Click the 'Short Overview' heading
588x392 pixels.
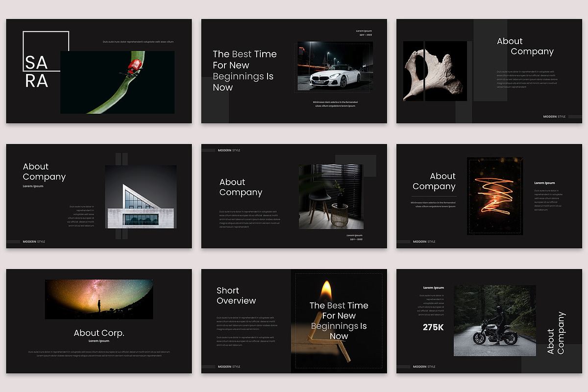click(x=236, y=295)
